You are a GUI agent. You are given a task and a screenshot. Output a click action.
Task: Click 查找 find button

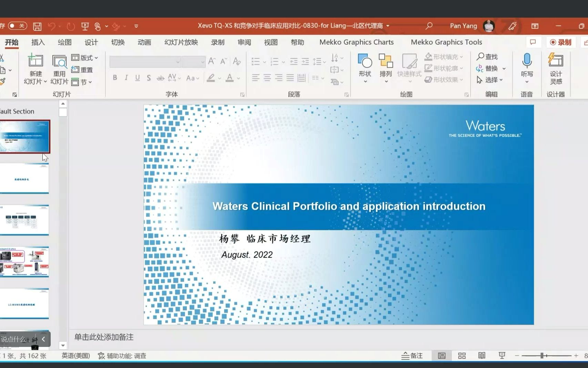[487, 57]
